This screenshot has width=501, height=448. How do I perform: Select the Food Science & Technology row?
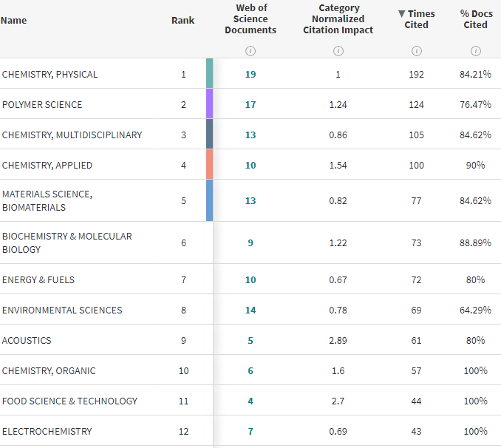(x=69, y=401)
